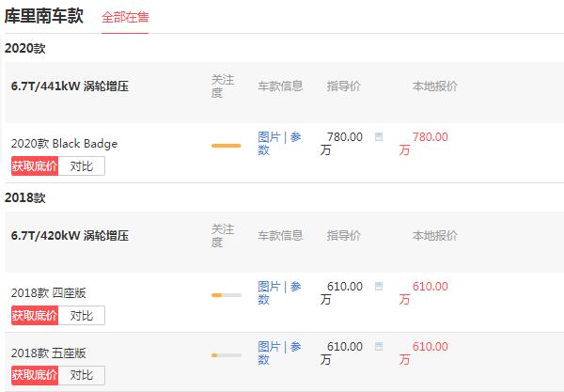Screen dimensions: 564x392
Task: Click the 610.00万 local quote for 四座版
Action: tap(423, 292)
